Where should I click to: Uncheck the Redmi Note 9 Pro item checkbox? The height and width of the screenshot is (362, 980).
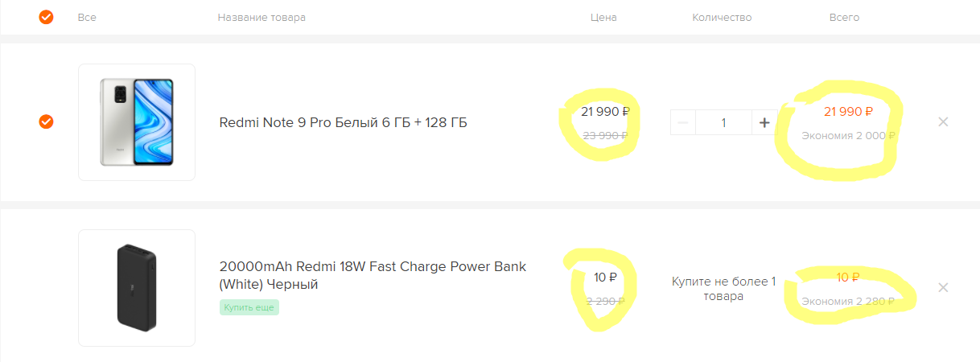(46, 121)
